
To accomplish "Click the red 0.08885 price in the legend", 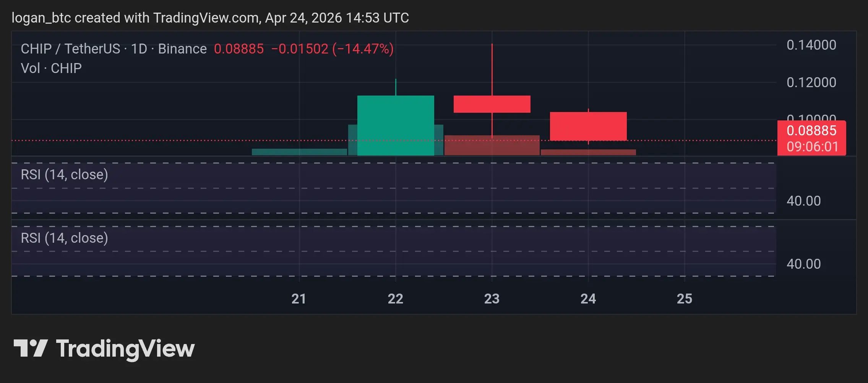I will (239, 49).
